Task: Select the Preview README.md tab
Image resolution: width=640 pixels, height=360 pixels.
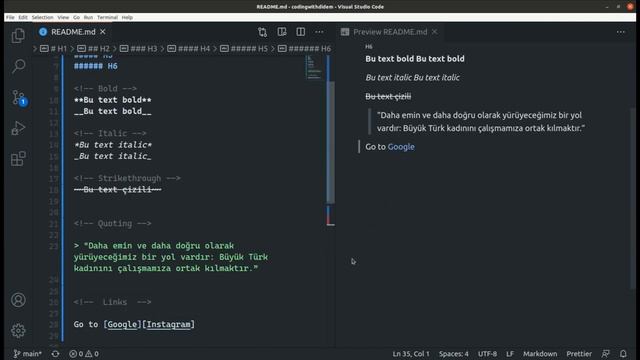Action: pos(390,32)
